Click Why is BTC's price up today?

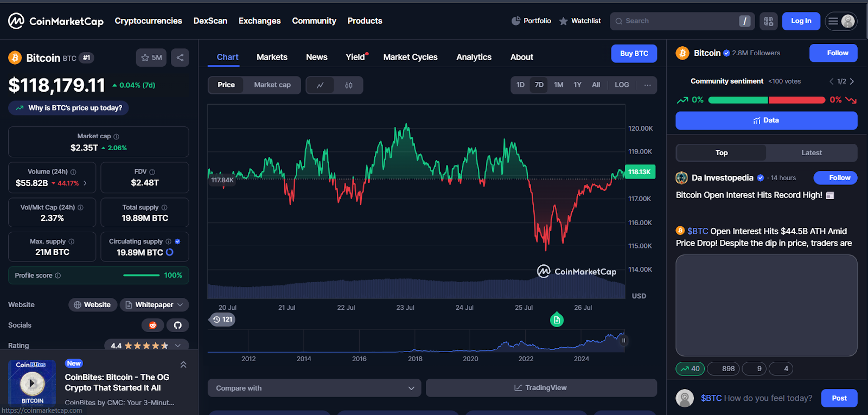click(68, 108)
